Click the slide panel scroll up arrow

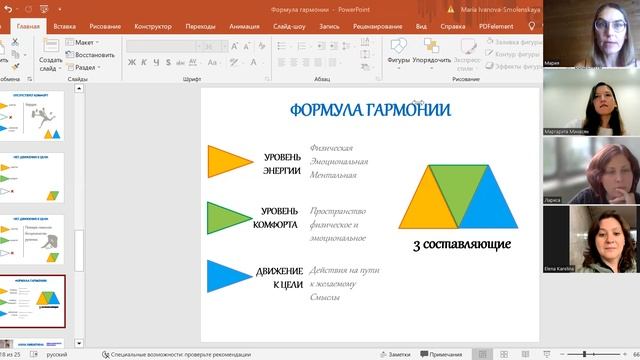(x=79, y=89)
